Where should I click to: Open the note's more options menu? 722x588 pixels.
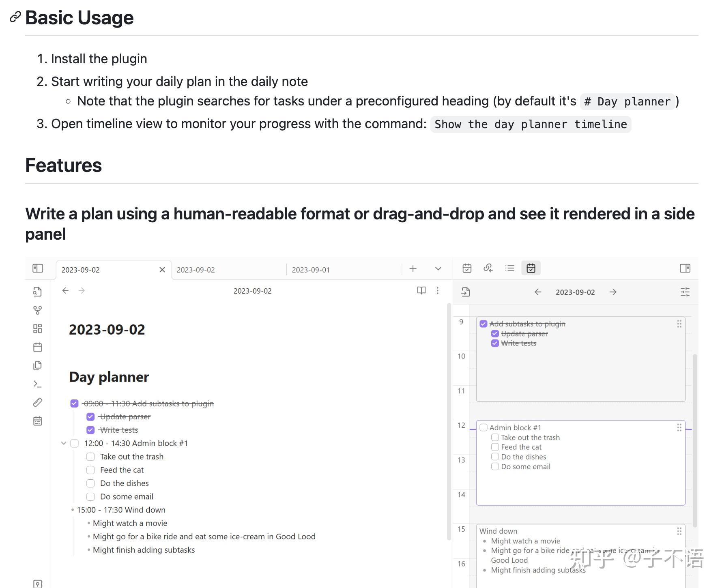437,291
